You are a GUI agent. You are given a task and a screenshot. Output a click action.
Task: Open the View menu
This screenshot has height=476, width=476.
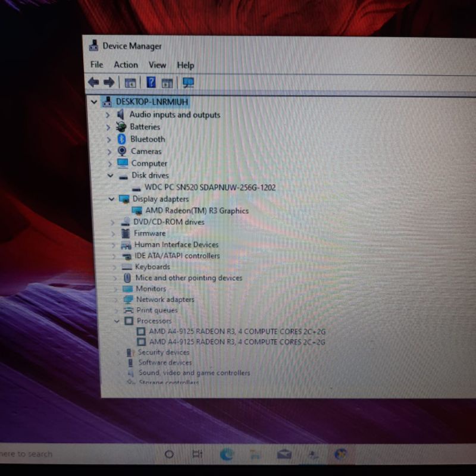click(157, 65)
